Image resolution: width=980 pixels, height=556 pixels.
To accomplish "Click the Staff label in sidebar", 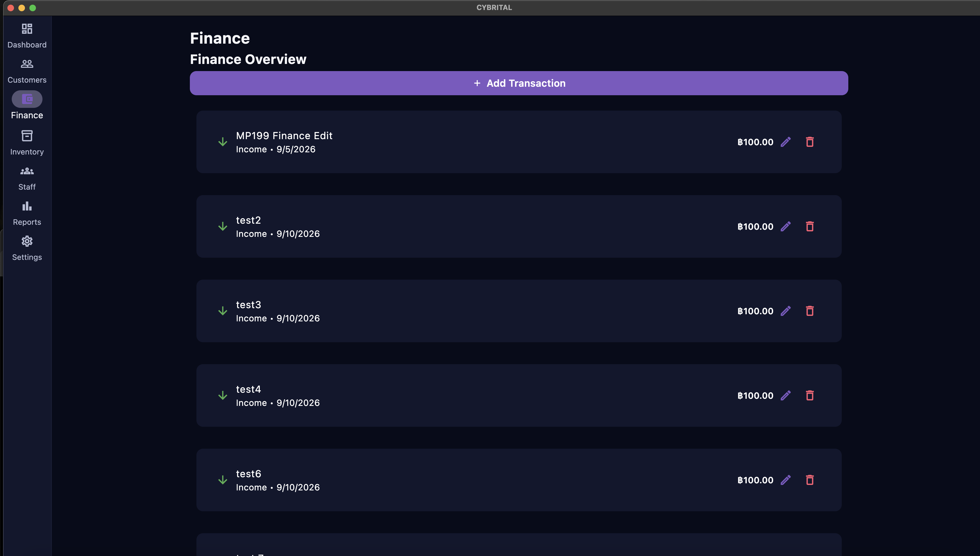I will coord(27,187).
